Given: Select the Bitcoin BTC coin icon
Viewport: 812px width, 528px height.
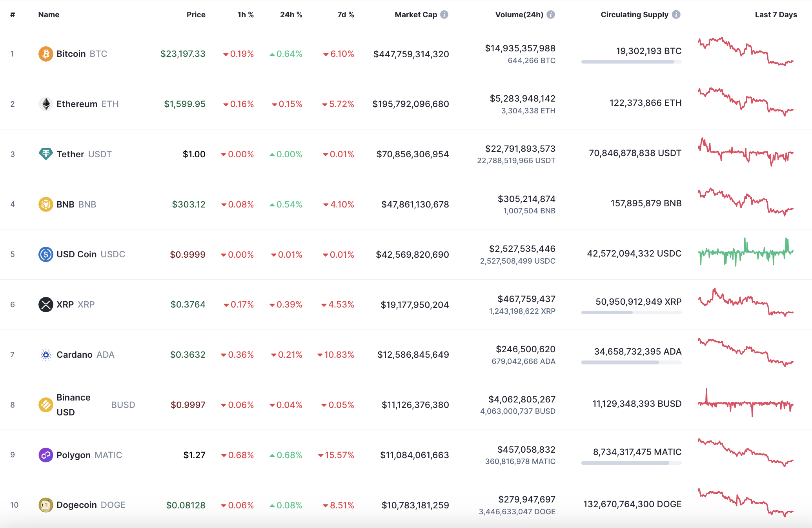Looking at the screenshot, I should 46,54.
